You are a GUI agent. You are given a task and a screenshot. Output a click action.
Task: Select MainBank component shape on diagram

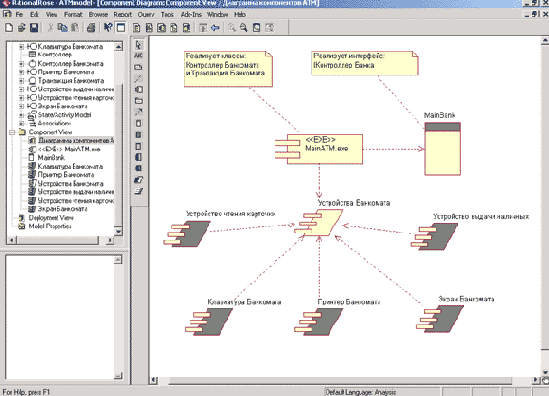[x=443, y=148]
